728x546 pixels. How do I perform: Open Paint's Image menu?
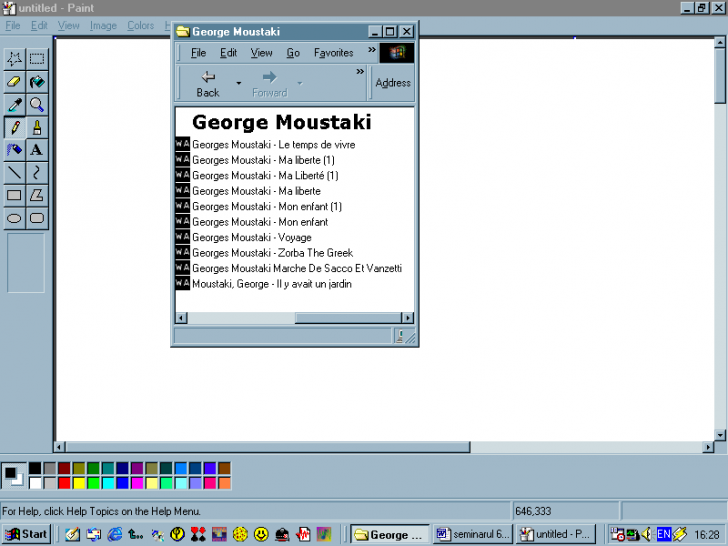point(103,26)
